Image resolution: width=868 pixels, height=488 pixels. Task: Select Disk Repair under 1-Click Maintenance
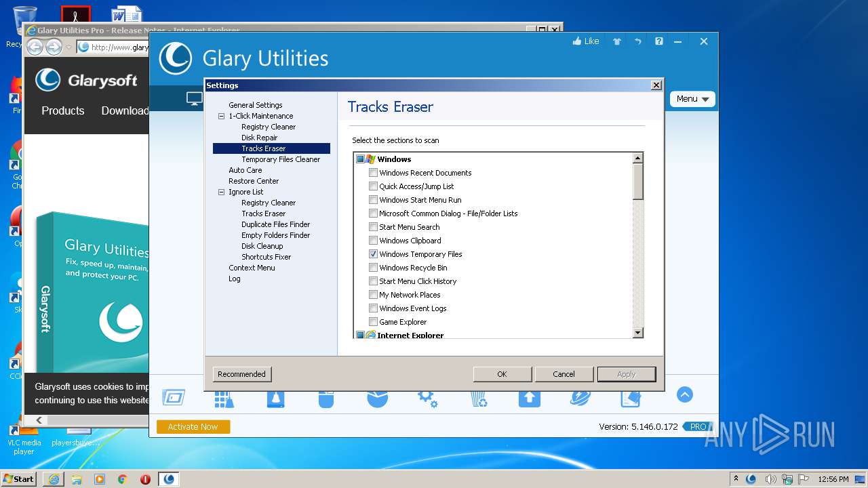pos(260,138)
